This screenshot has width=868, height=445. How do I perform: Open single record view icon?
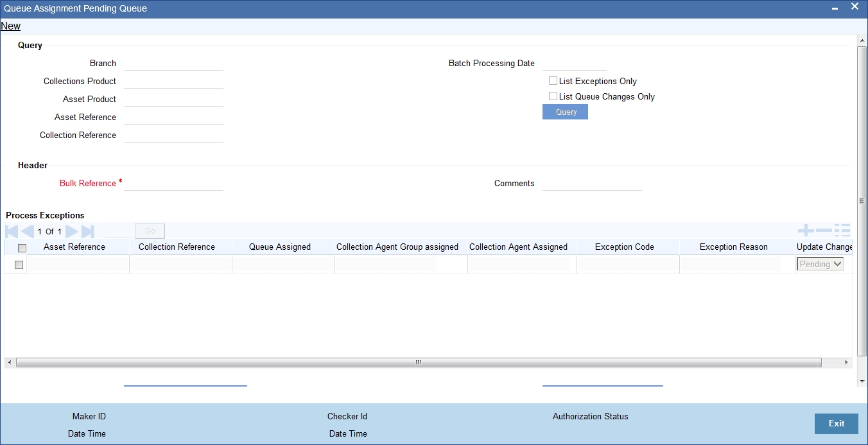pos(842,231)
